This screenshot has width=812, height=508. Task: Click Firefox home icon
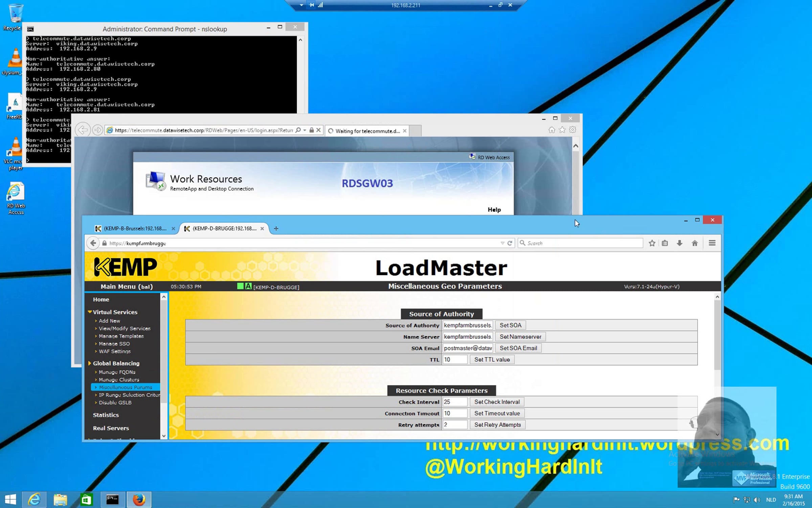(x=695, y=243)
